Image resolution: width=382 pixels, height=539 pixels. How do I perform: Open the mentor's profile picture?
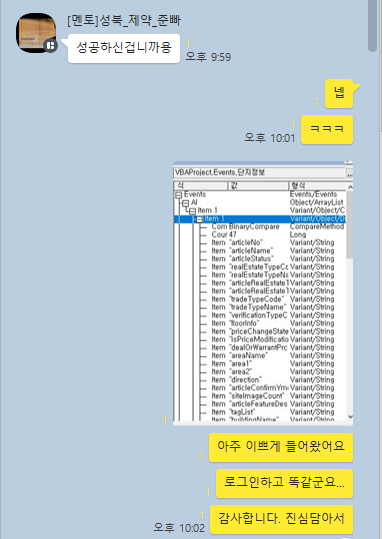coord(36,33)
